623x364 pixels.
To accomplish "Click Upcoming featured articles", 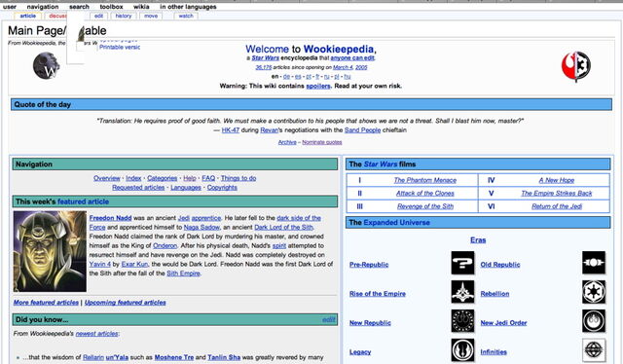I will 126,303.
